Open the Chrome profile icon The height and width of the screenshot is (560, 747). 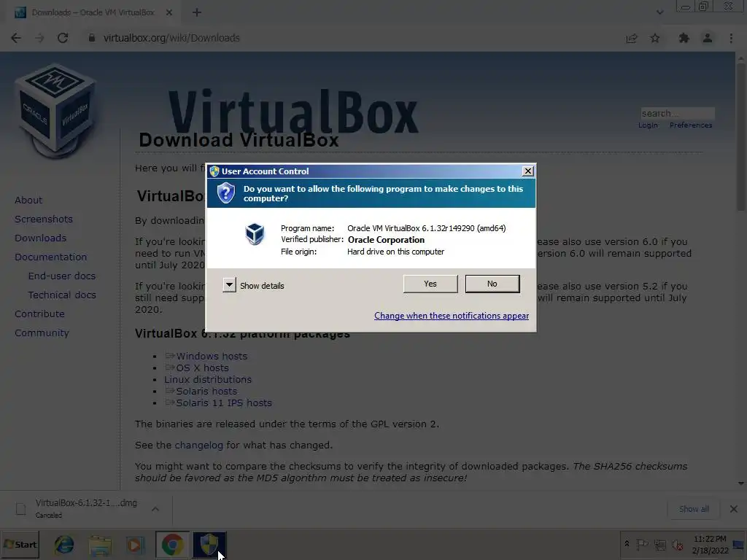[x=708, y=38]
